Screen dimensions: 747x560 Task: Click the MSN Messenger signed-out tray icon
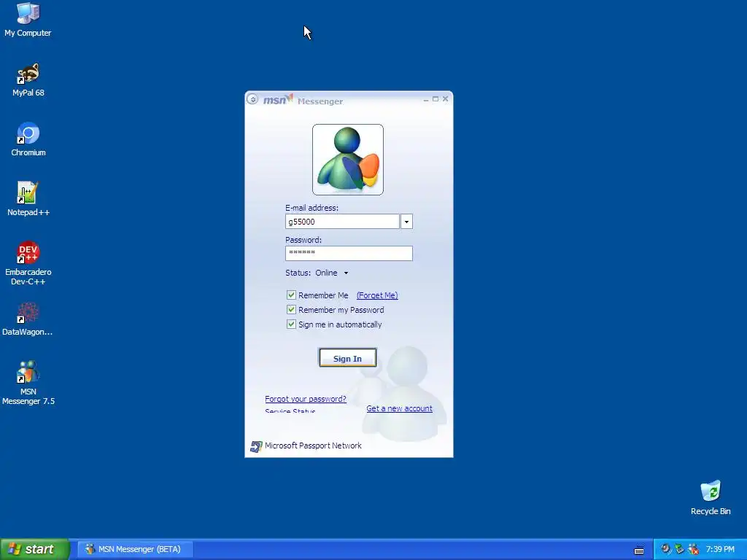coord(693,549)
